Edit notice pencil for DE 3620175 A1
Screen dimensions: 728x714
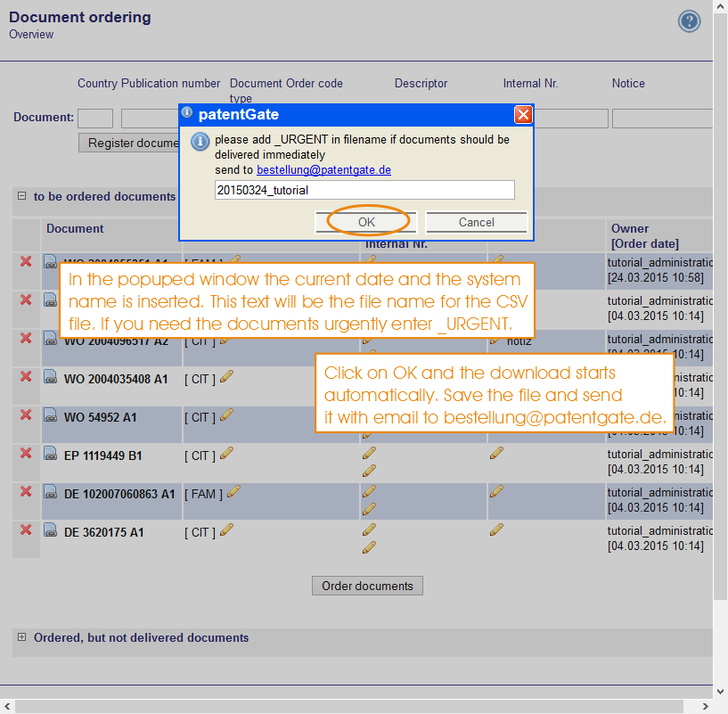(x=496, y=529)
